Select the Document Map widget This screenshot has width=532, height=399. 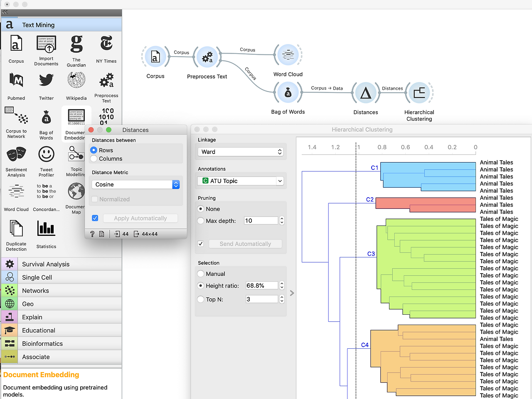76,198
